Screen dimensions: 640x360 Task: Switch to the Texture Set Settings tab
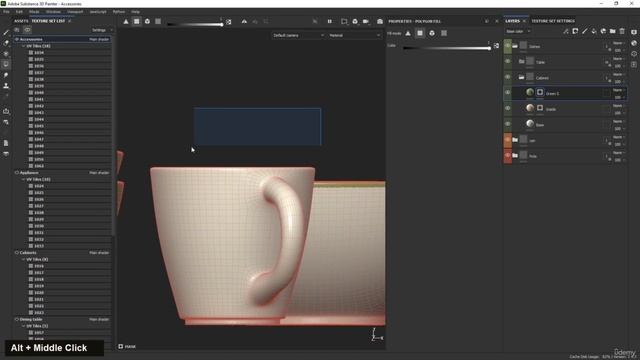point(553,21)
